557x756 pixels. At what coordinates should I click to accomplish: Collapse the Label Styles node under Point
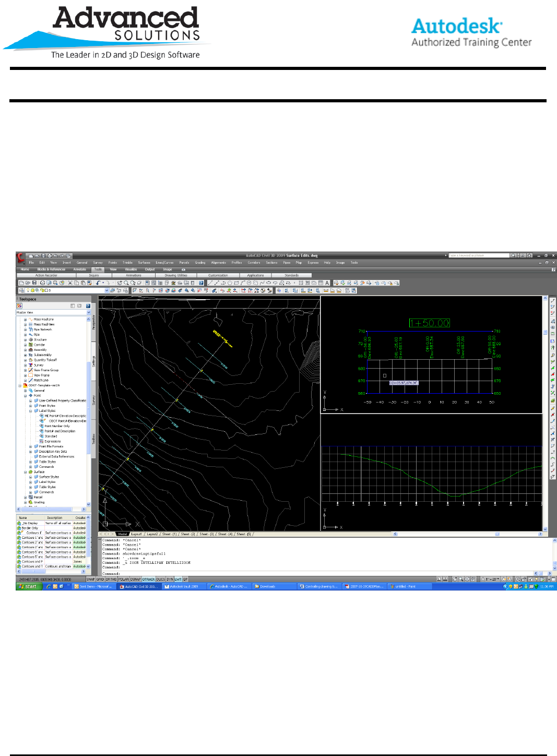point(30,411)
